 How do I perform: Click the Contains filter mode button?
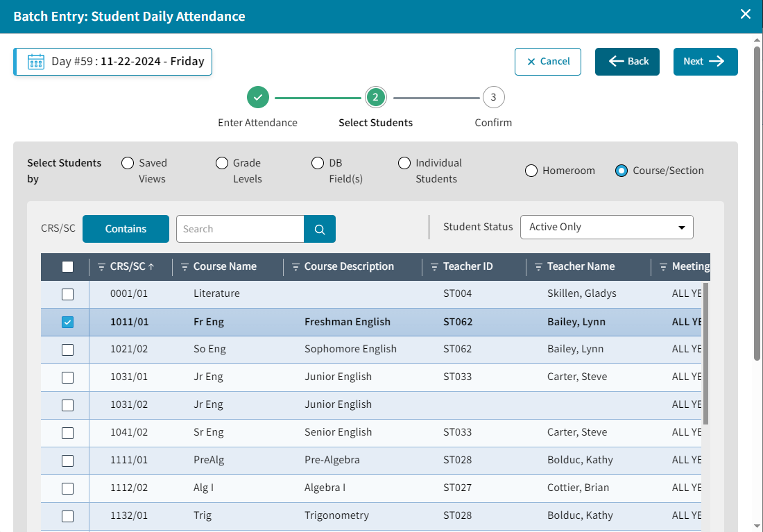[126, 229]
